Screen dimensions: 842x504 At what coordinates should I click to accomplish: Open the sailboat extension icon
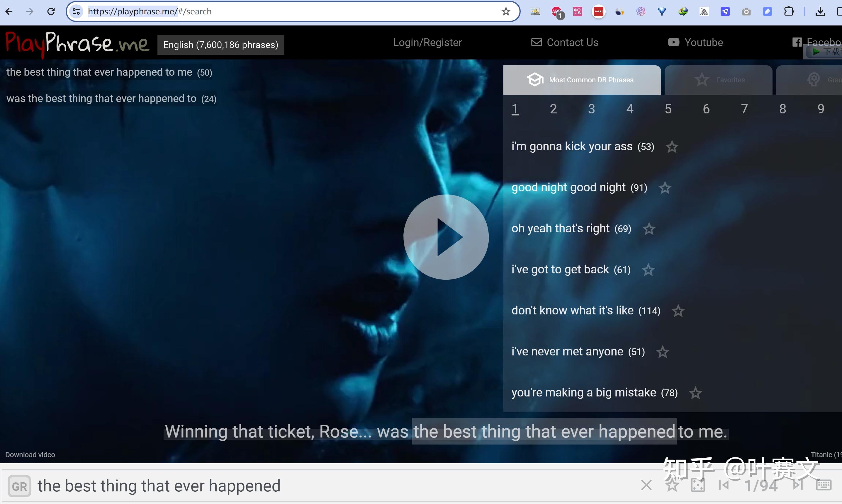704,11
